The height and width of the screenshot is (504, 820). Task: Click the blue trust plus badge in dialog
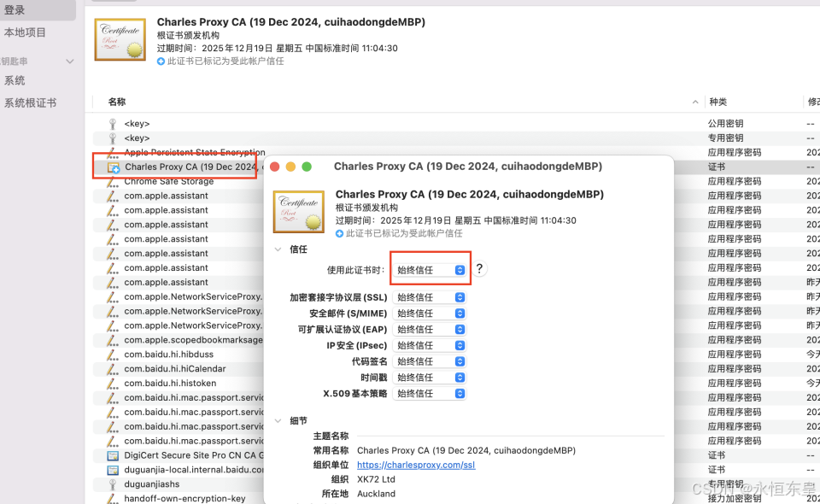pos(339,234)
